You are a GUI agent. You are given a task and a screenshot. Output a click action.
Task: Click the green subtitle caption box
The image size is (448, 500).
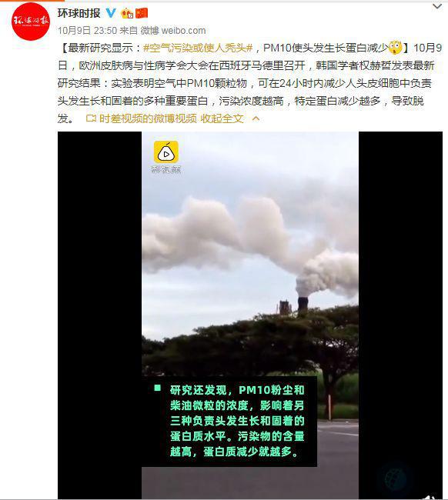229,422
